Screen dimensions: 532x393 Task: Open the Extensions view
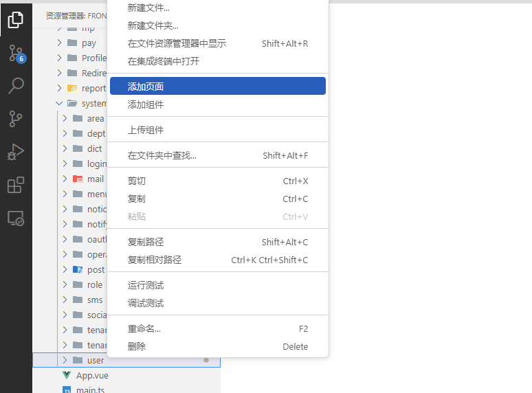16,185
